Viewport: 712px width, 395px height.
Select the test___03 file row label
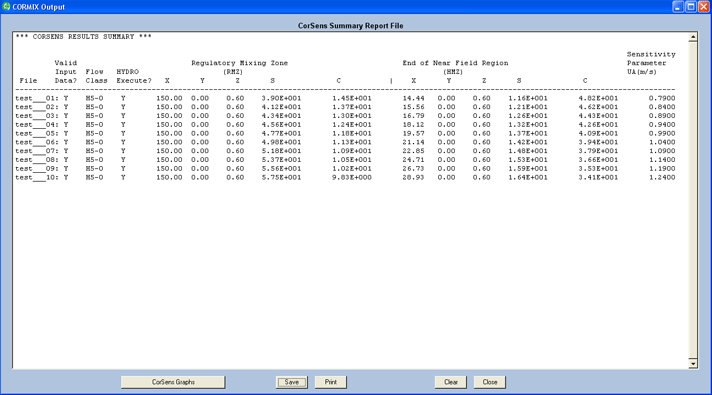(37, 116)
